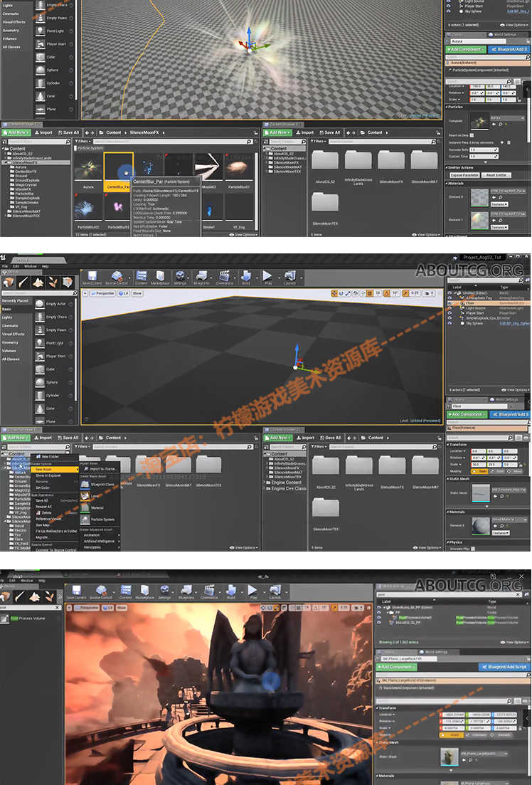Click the Static Mesh thumbnail in the bottom editor details
This screenshot has height=785, width=532.
coord(449,757)
